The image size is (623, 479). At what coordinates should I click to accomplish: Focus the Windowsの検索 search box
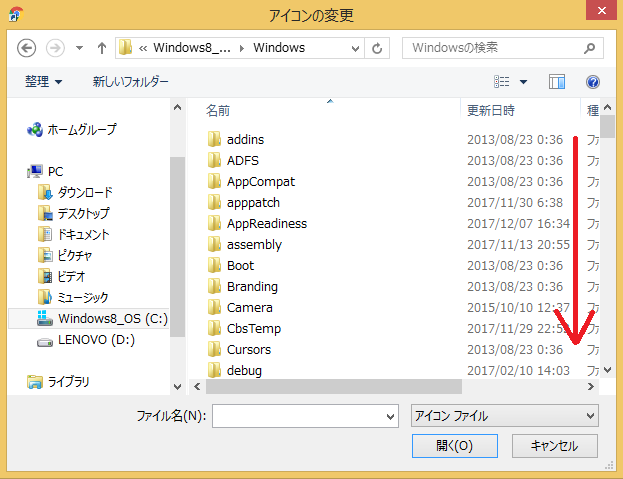tap(503, 48)
